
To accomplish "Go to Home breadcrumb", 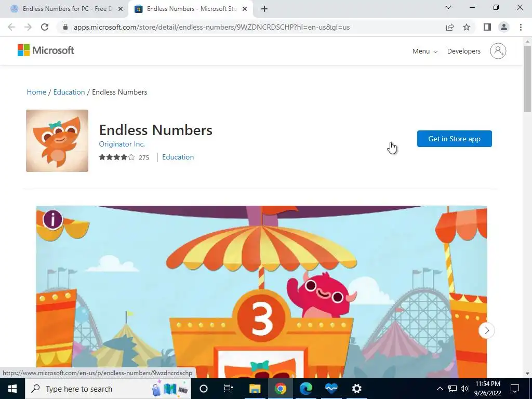I will (x=36, y=92).
